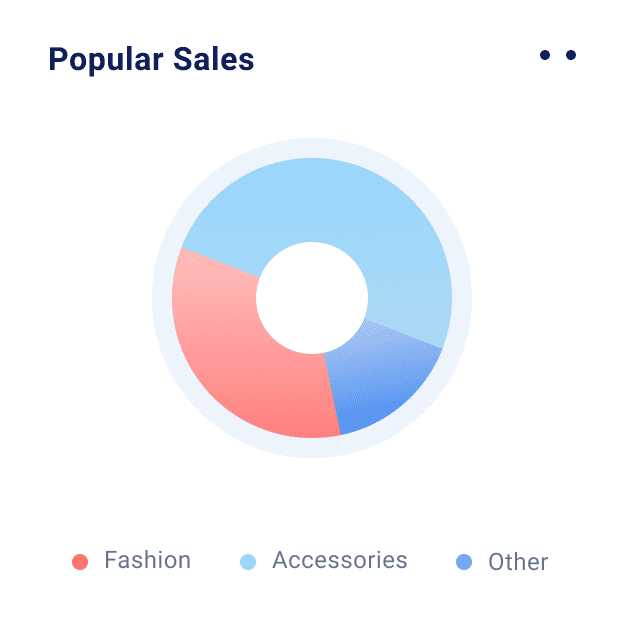Viewport: 624px width, 624px height.
Task: Toggle the Accessories series via its legend label
Action: tap(340, 561)
